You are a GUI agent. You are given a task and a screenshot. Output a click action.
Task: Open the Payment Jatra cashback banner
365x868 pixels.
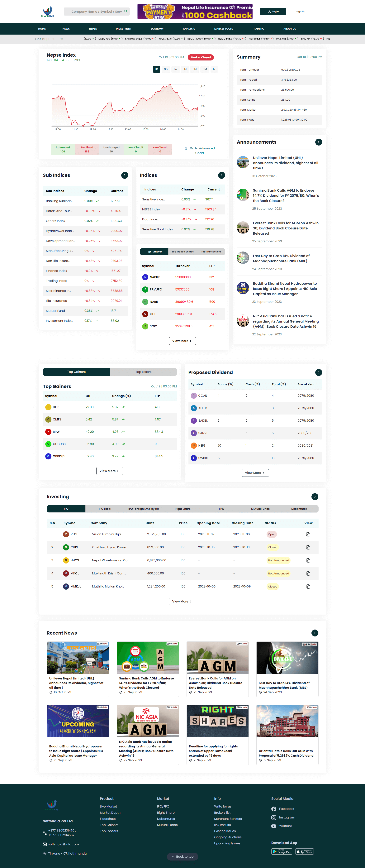(195, 12)
